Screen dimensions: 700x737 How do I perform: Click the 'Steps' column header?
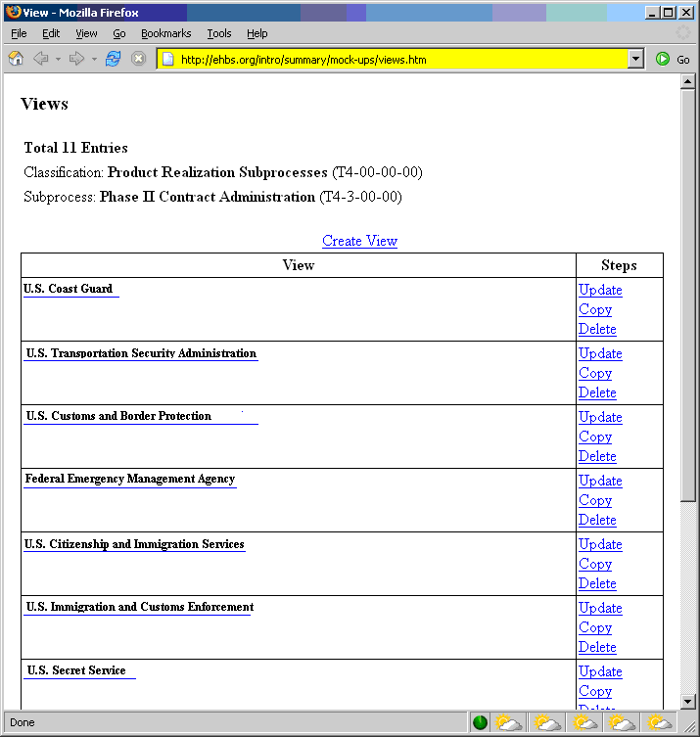pyautogui.click(x=619, y=265)
